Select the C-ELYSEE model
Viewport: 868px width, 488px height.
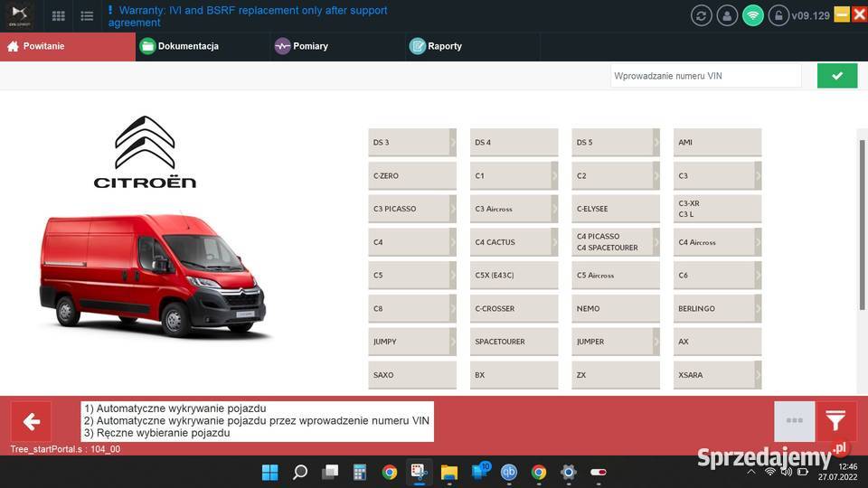(x=616, y=209)
